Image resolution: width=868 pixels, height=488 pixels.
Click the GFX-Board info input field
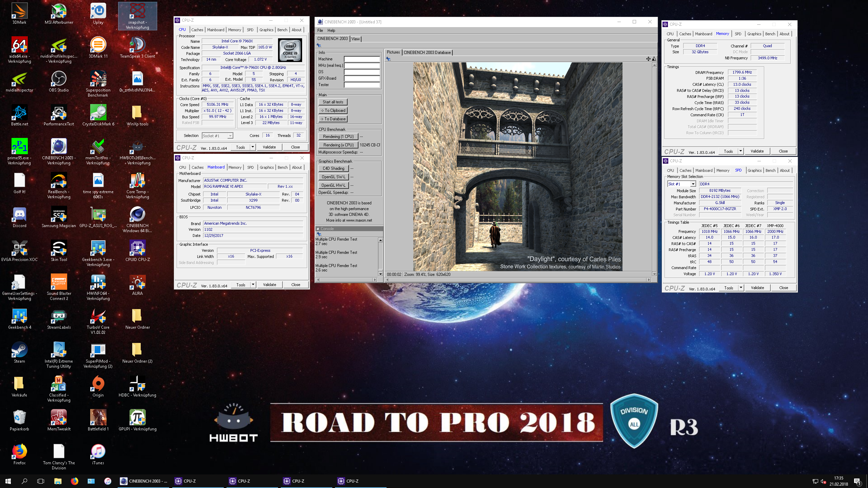click(362, 78)
